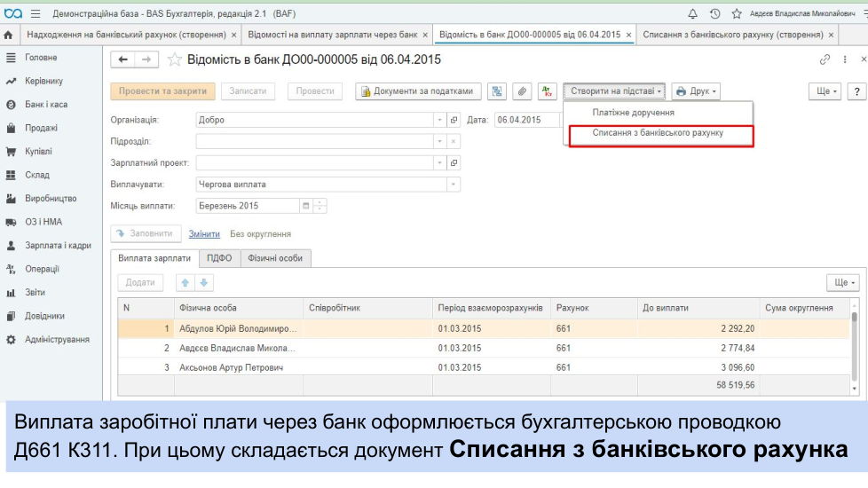Click the notifications bell icon
This screenshot has height=488, width=868.
coord(693,13)
